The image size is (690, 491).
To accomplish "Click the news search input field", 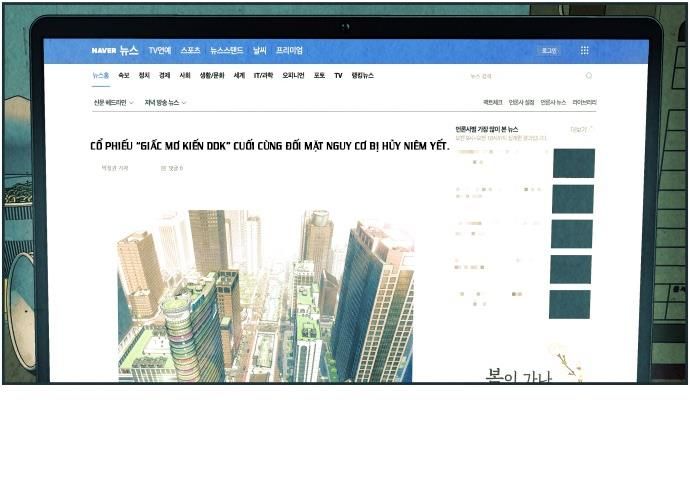I will pos(500,76).
